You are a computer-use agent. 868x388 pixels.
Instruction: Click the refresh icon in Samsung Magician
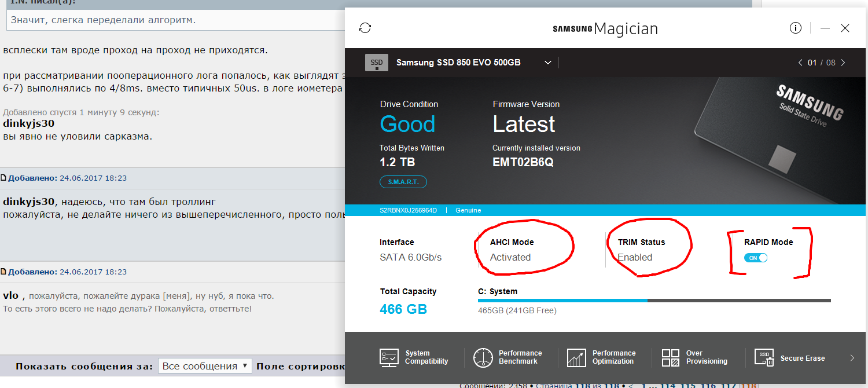pyautogui.click(x=365, y=28)
